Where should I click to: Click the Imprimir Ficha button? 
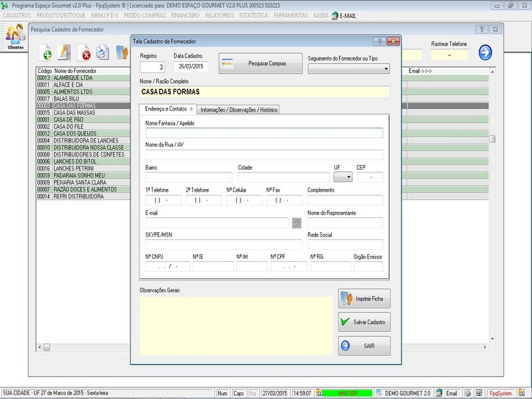click(364, 299)
